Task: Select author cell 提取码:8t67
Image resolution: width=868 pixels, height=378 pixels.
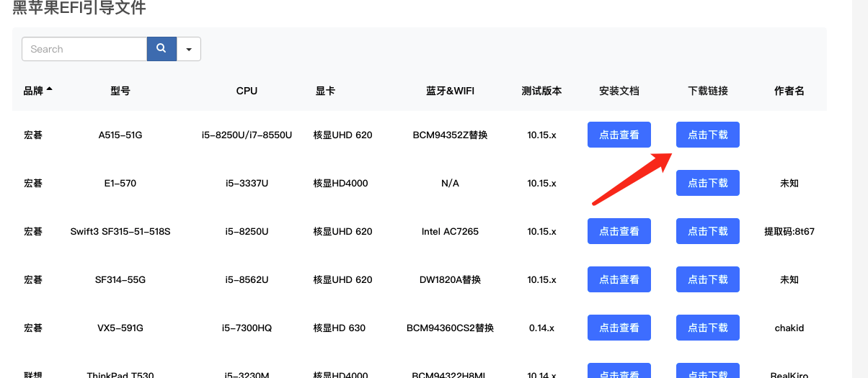Action: [789, 231]
